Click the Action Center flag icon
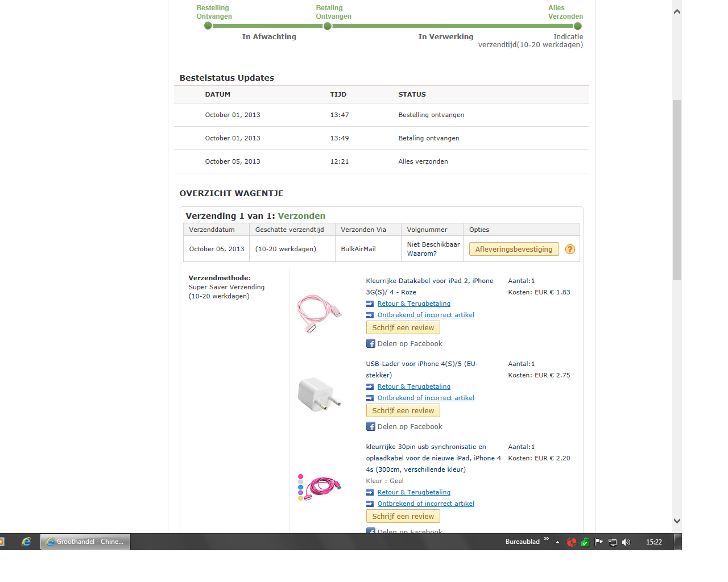 [598, 542]
